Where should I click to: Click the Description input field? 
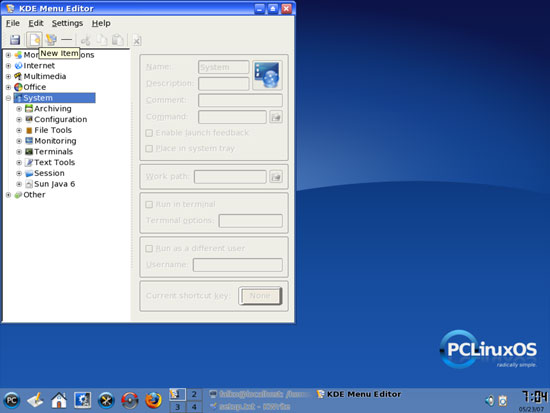point(223,84)
